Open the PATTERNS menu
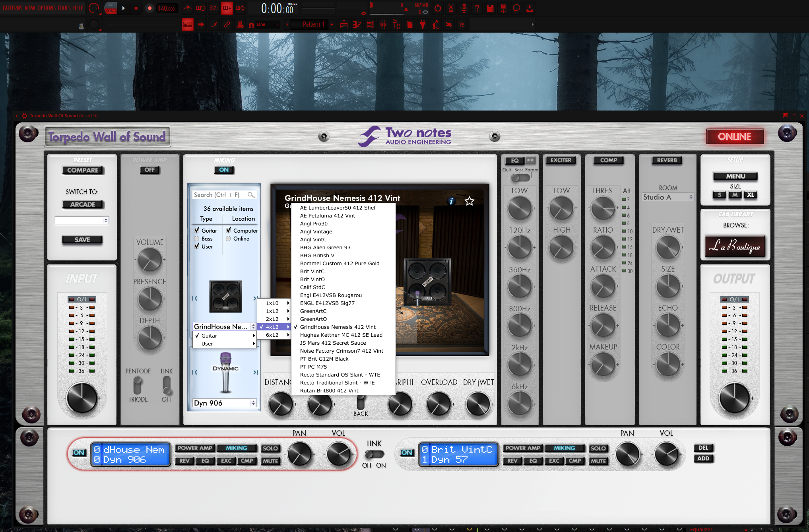This screenshot has height=532, width=809. point(12,8)
